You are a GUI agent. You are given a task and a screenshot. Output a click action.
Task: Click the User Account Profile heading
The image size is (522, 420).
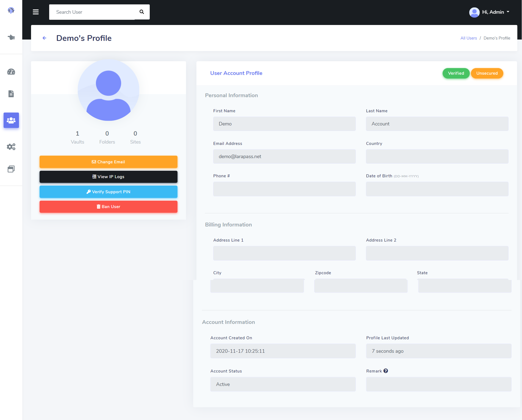click(236, 73)
